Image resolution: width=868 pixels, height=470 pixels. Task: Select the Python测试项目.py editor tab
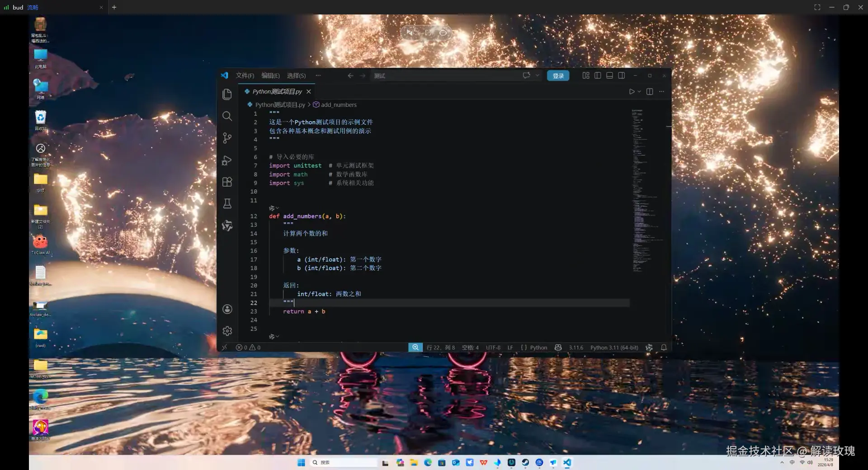[x=277, y=91]
